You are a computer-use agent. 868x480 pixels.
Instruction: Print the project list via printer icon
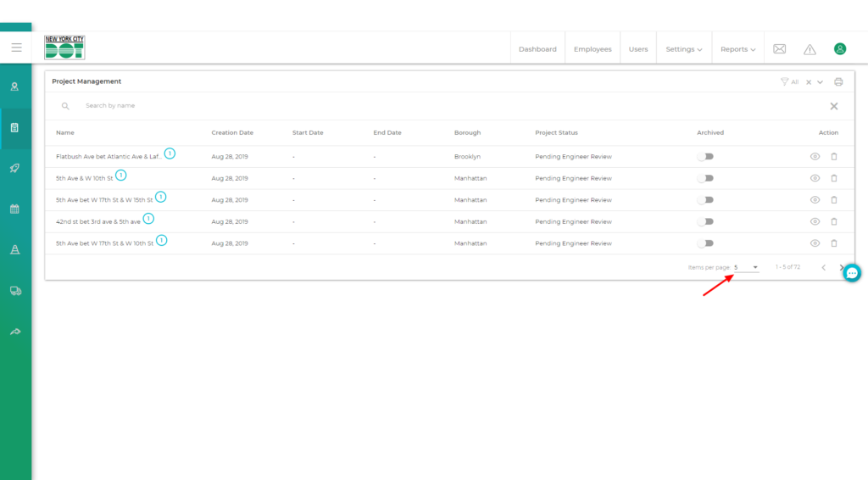[x=838, y=81]
